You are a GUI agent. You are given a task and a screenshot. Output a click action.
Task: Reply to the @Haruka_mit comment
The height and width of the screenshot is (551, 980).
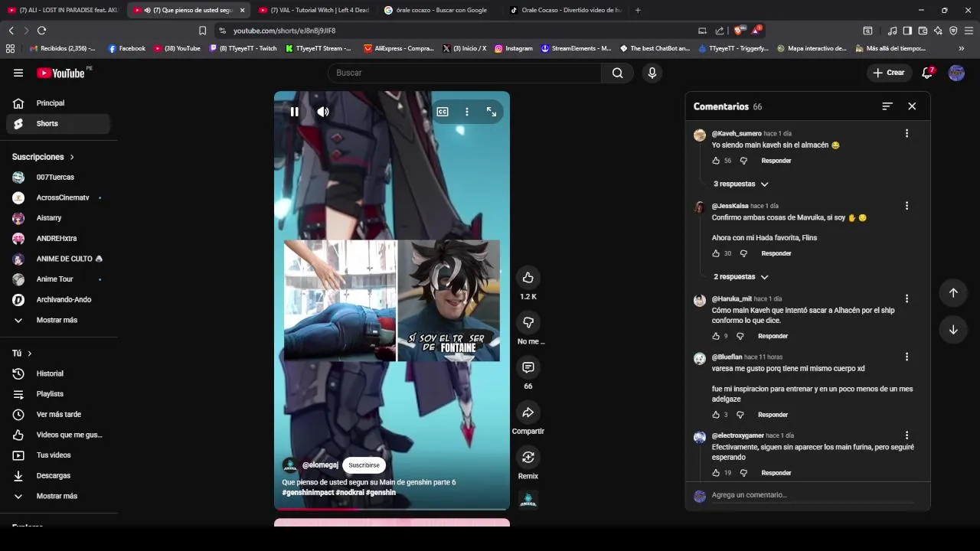[x=773, y=336]
